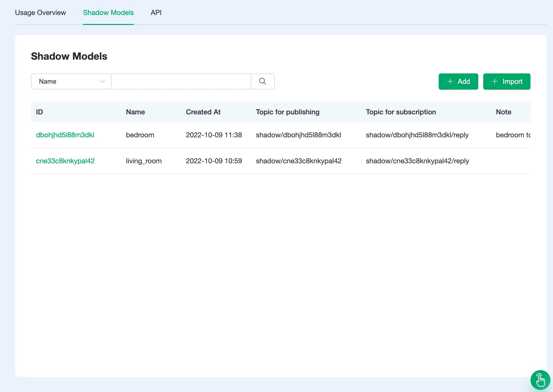Click the plus icon on Add button
The image size is (553, 392).
point(449,81)
